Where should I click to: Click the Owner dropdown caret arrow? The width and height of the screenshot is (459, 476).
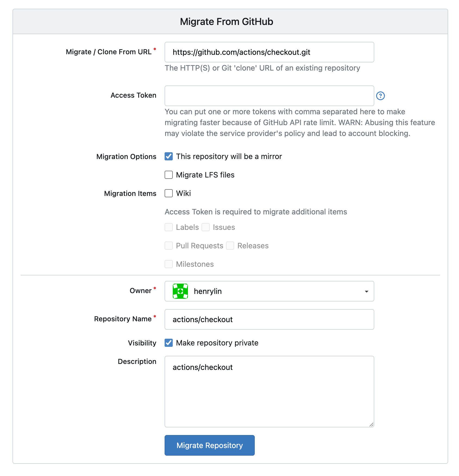tap(366, 291)
